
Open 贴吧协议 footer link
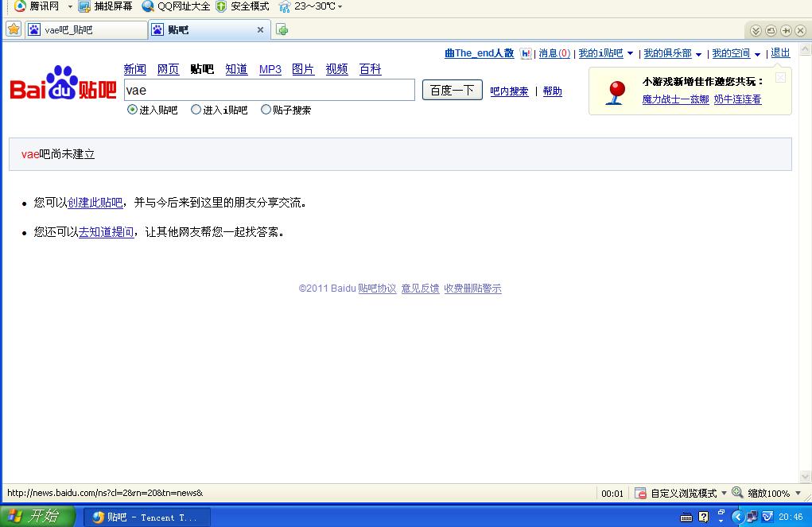(x=377, y=289)
